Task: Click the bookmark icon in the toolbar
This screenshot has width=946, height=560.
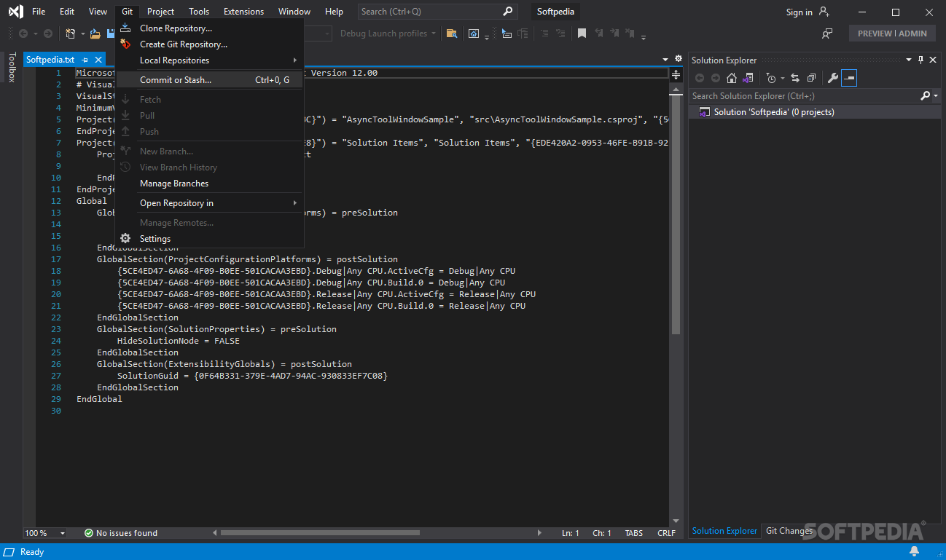Action: point(582,33)
